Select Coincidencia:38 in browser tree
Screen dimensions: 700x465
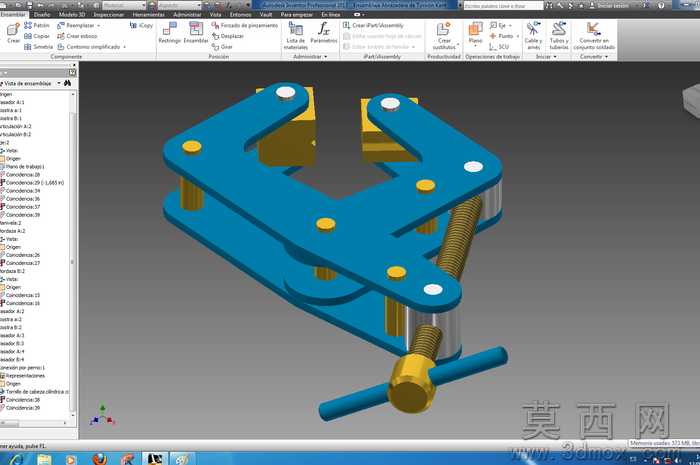click(21, 399)
